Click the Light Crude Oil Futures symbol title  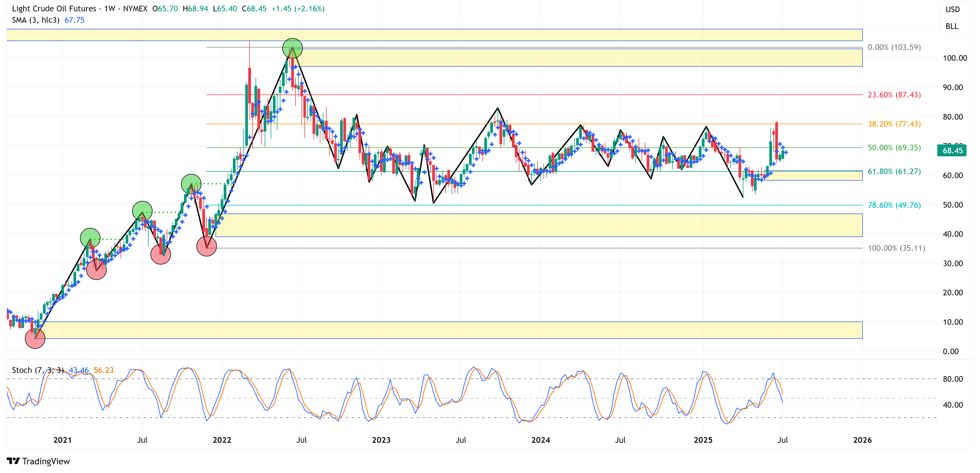tap(54, 8)
